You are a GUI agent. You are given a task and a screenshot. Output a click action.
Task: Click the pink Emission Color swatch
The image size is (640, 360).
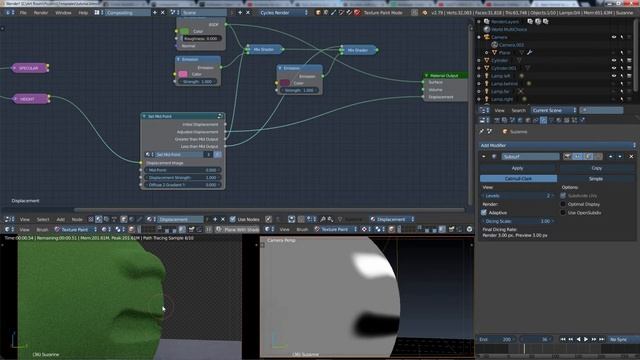[183, 74]
